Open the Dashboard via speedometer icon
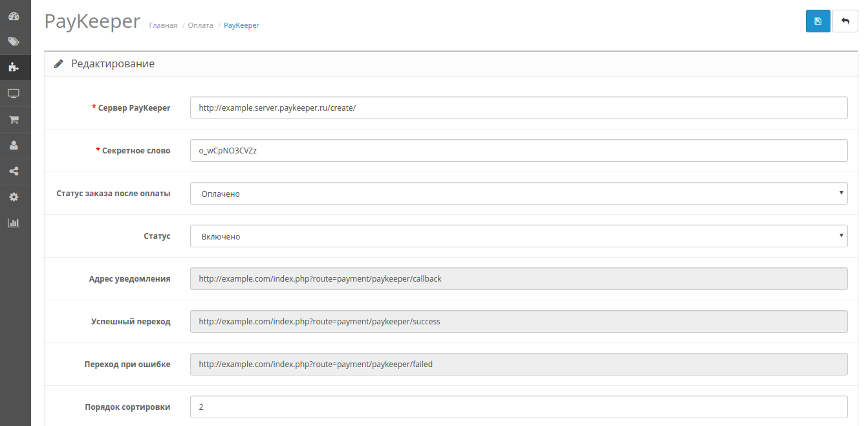Image resolution: width=868 pixels, height=426 pixels. 14,16
